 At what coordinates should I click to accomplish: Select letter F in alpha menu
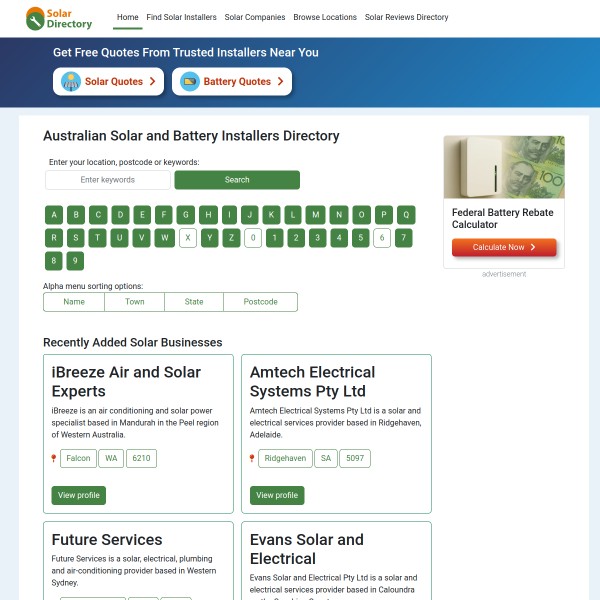164,215
